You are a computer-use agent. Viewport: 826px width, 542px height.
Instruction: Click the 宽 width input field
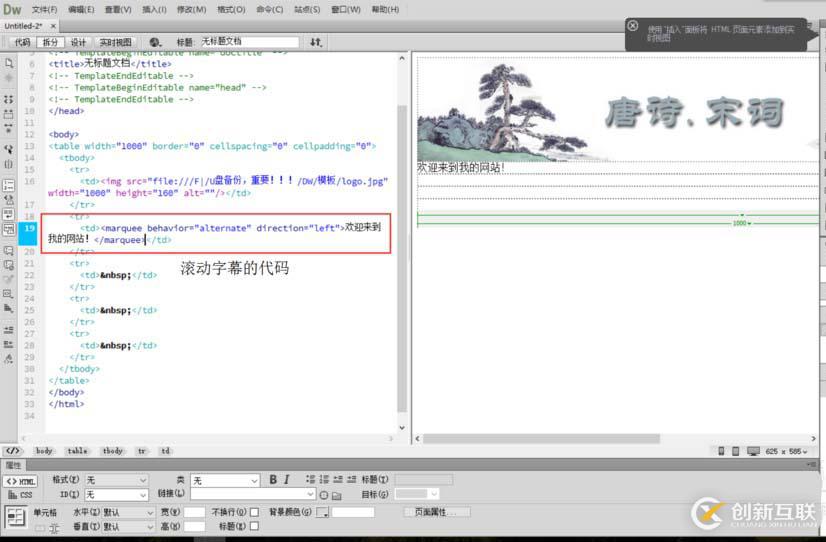tap(194, 512)
